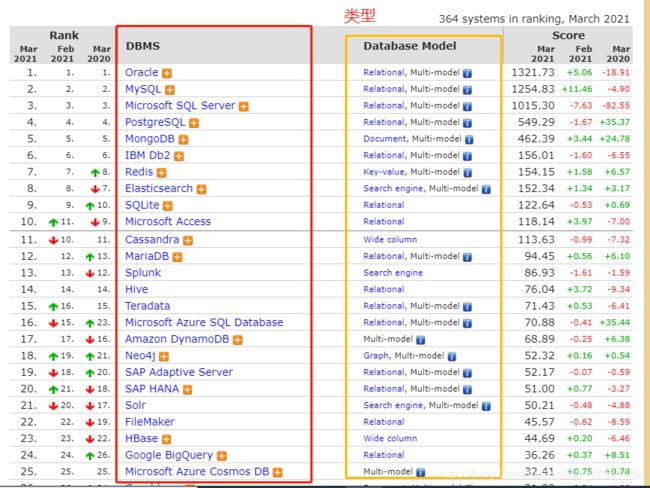This screenshot has width=650, height=488.
Task: Click info icon beside Amazon DynamoDB's Multi-model
Action: (x=420, y=340)
